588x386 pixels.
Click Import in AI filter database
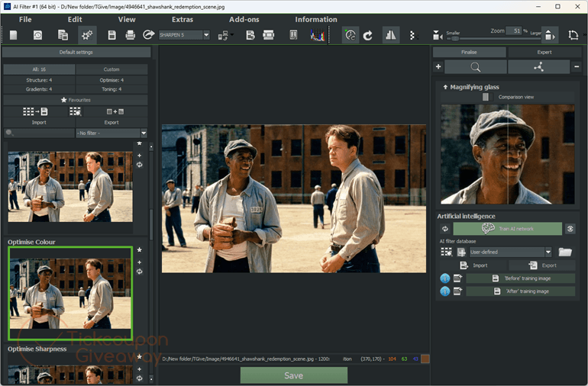(473, 265)
